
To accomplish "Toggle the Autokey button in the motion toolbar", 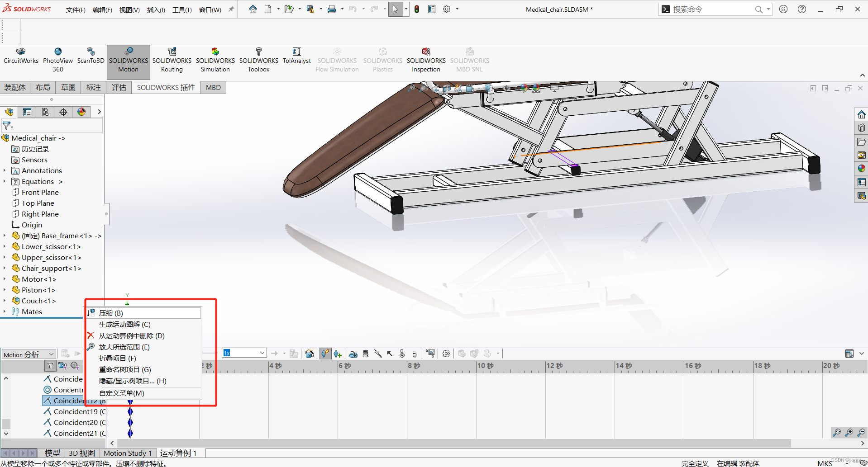I will pyautogui.click(x=325, y=354).
